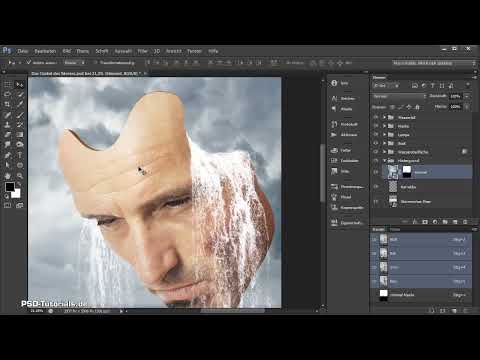This screenshot has width=480, height=360.
Task: Create new channel in Kanäle panel
Action: [454, 311]
